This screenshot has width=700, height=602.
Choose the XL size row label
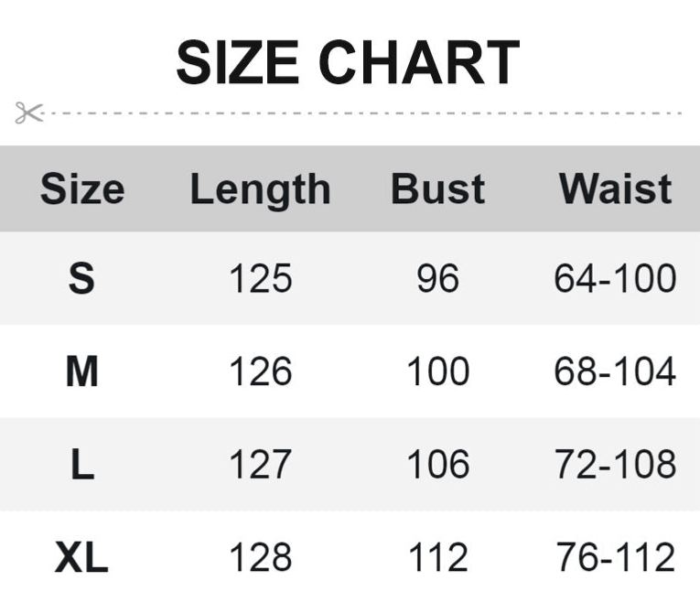[x=81, y=557]
